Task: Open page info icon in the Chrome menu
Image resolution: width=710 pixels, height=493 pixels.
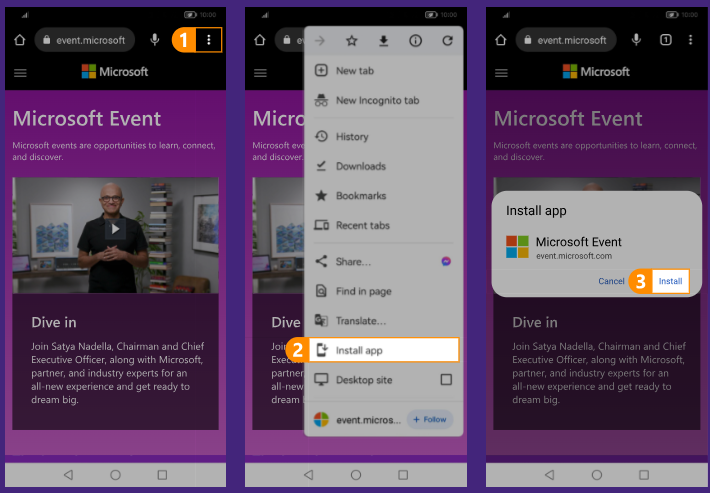Action: [415, 41]
